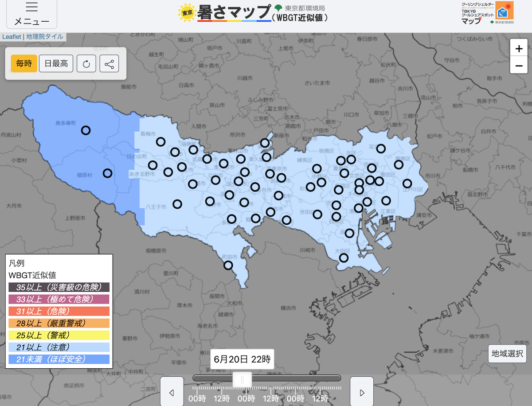532x406 pixels.
Task: Click the WBGT近似値 legend label
Action: [32, 275]
